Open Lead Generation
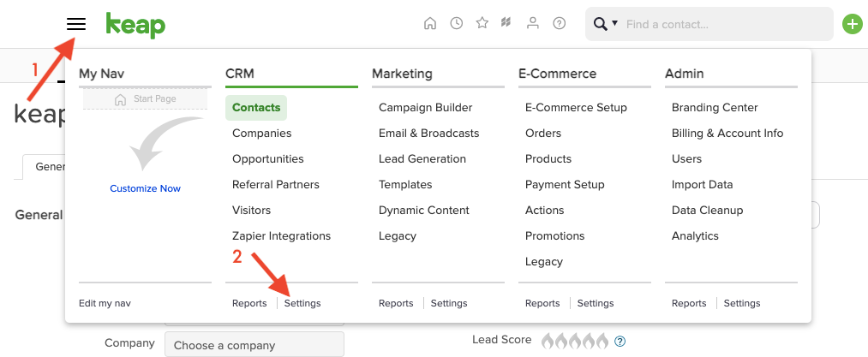This screenshot has height=357, width=868. (422, 159)
